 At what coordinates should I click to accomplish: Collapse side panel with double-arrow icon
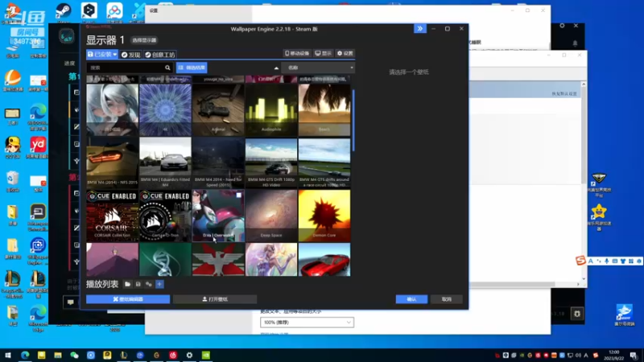coord(419,28)
